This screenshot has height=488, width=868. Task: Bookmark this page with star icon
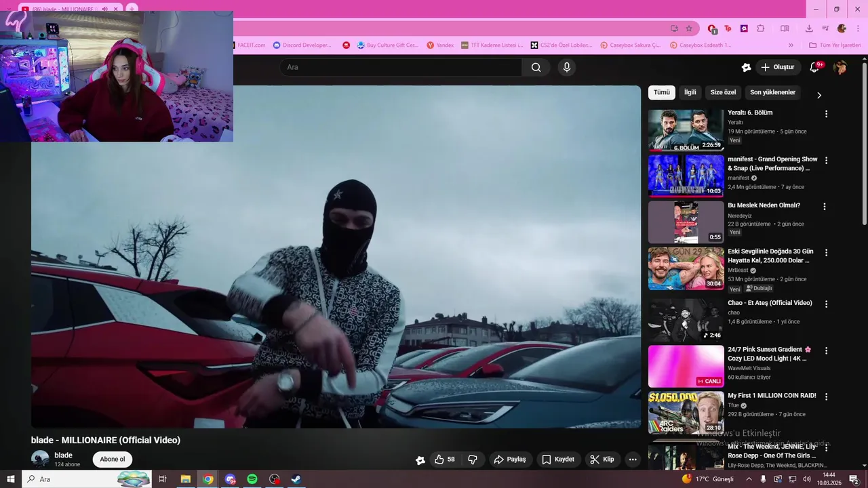click(x=689, y=28)
